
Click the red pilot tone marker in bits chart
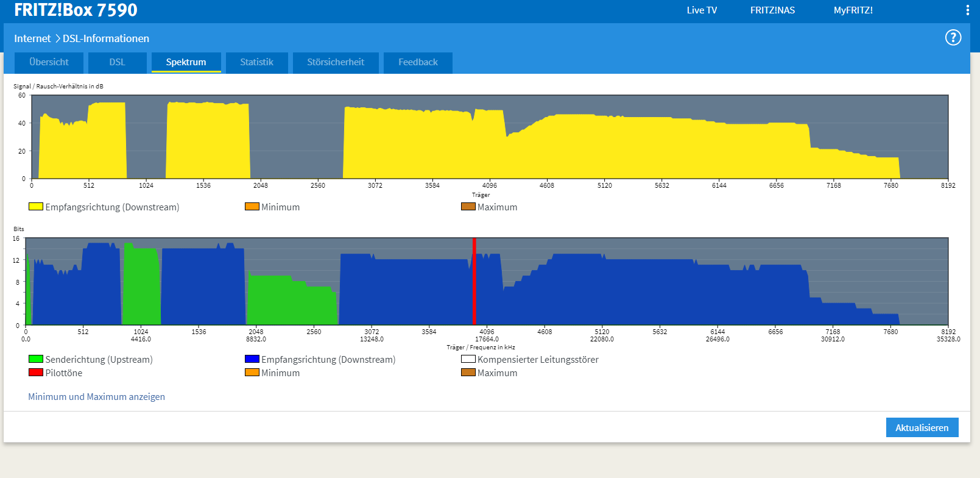point(474,281)
